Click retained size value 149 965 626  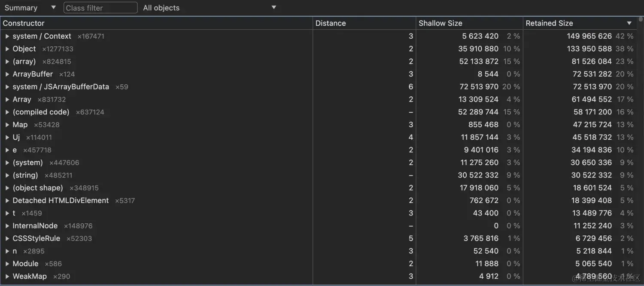pos(589,36)
